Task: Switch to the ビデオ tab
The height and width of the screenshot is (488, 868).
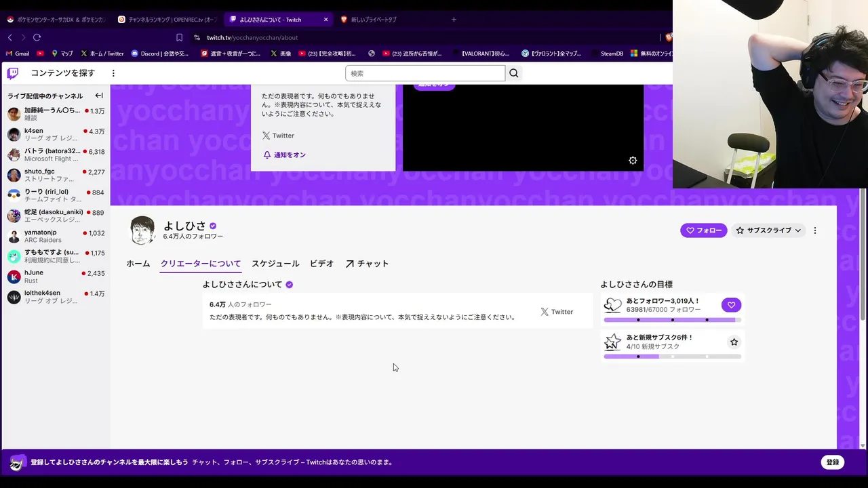Action: click(321, 264)
